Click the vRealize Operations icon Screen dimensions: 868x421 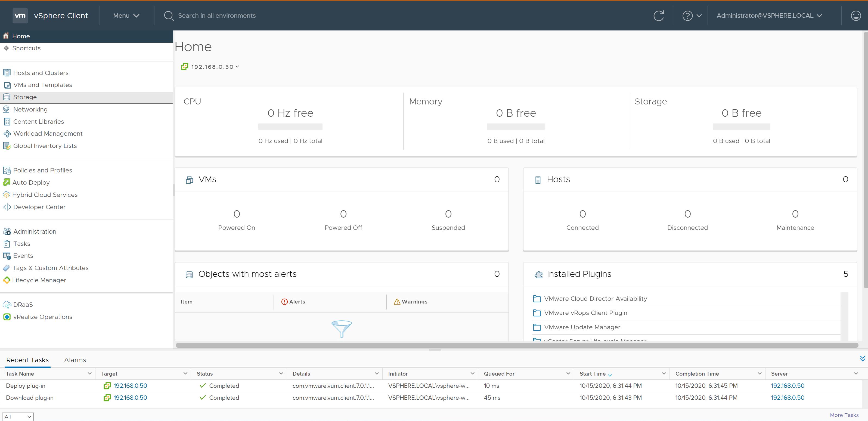(x=7, y=317)
